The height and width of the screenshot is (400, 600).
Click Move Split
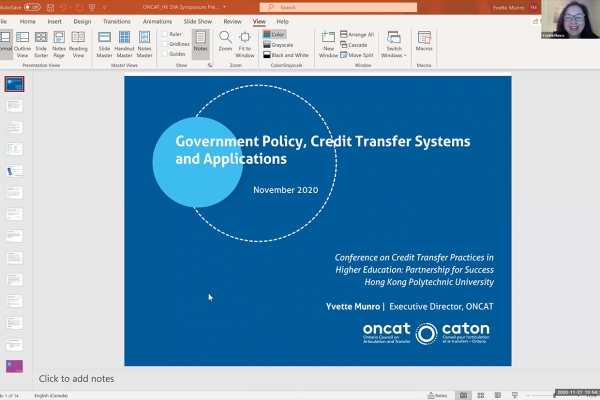click(x=357, y=55)
